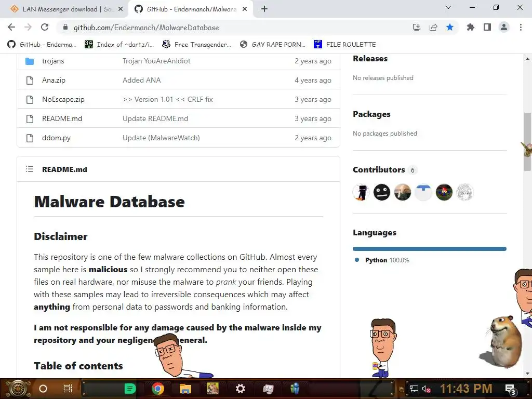
Task: Open the Ana.zip file
Action: (54, 81)
